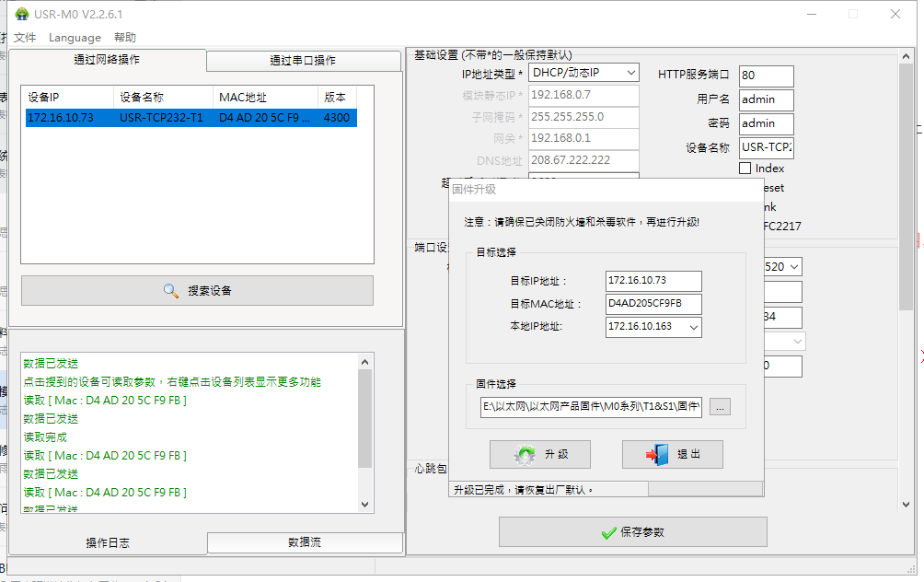Open the dropdown showing 520 behind the dialog
The height and width of the screenshot is (582, 924).
[793, 267]
